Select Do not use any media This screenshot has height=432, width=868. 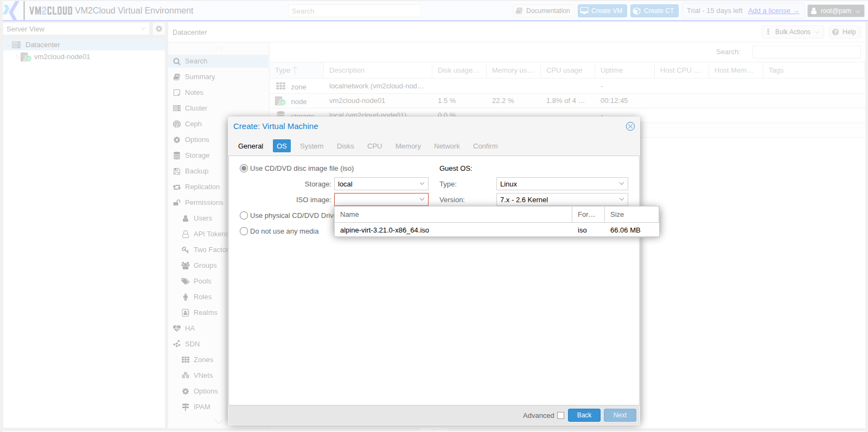tap(244, 231)
